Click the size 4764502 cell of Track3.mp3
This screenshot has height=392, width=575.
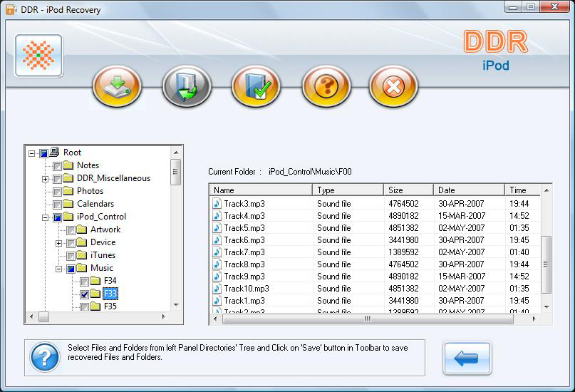403,204
